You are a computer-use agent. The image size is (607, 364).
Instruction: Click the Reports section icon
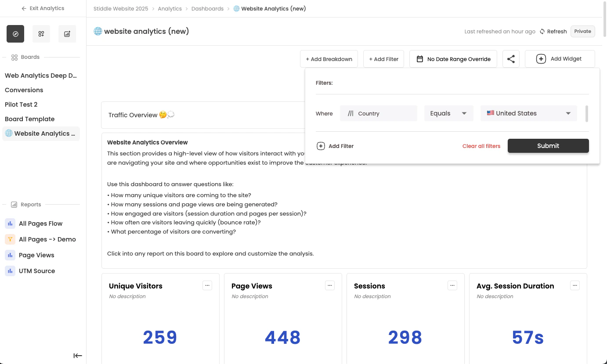[14, 205]
